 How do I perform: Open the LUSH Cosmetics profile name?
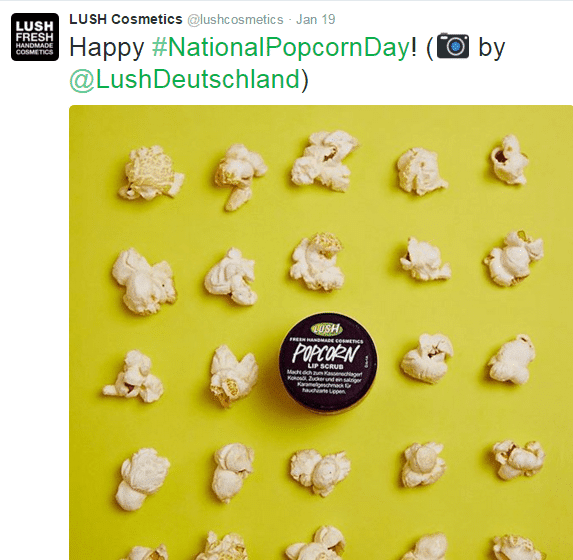[x=126, y=19]
